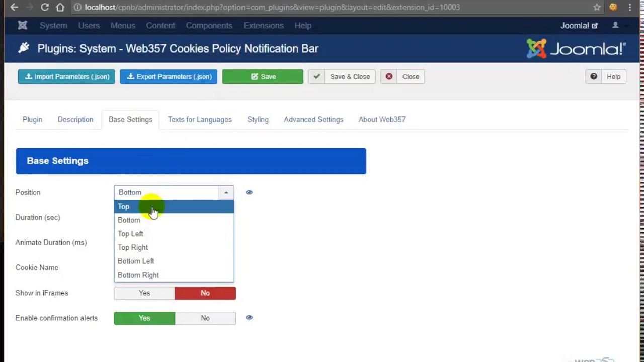
Task: Open the Extensions menu
Action: 263,26
